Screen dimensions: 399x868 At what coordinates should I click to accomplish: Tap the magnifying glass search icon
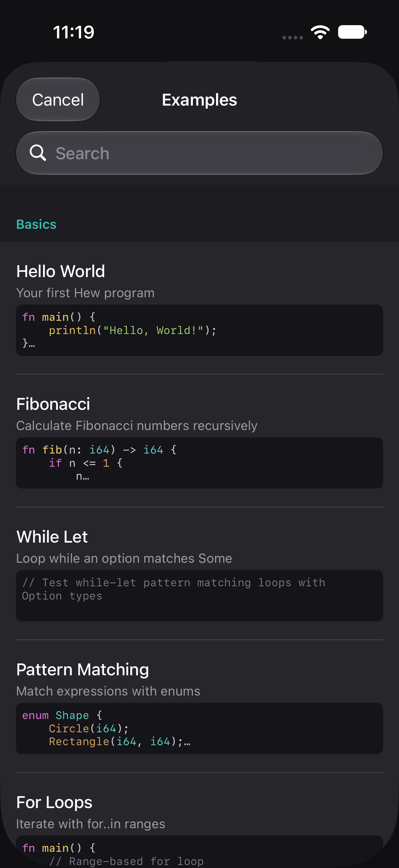coord(38,153)
